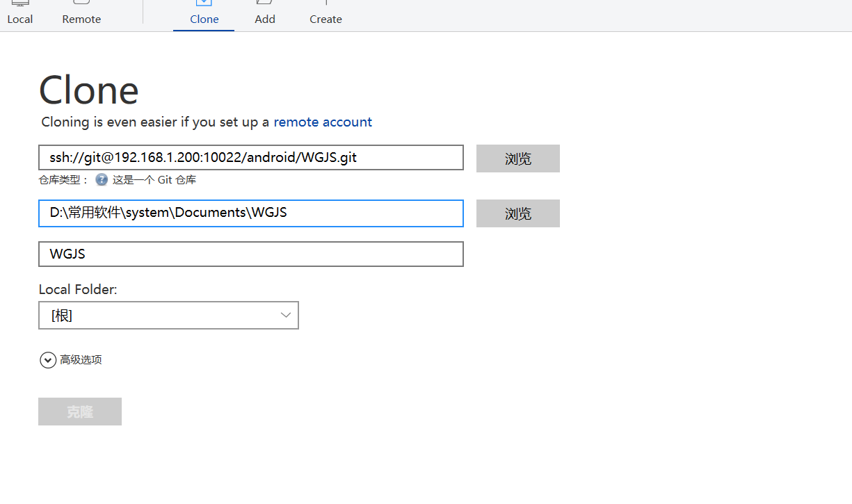Click the D:\ destination path field

click(x=250, y=213)
